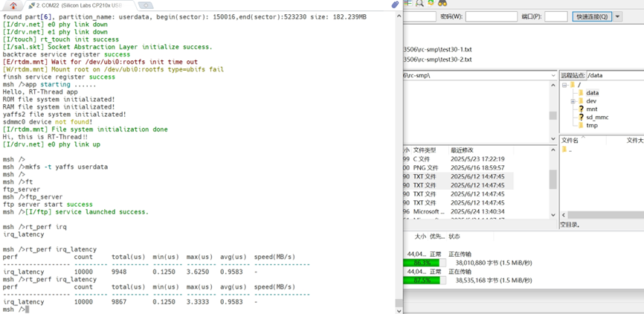Screen dimensions: 644x314
Task: Click the 'ftp server start success' terminal line
Action: pos(48,205)
